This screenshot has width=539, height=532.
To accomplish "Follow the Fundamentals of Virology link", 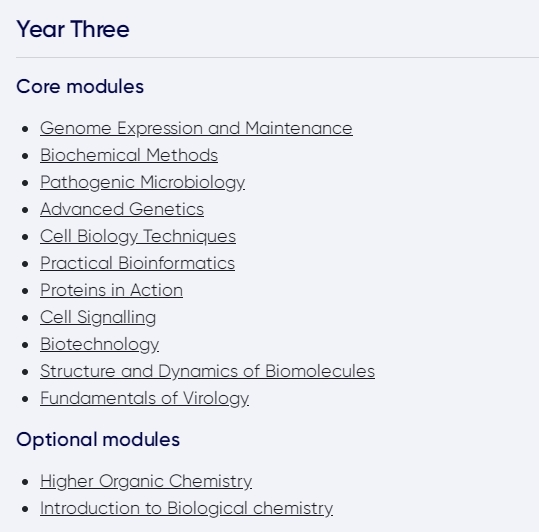I will [x=144, y=398].
